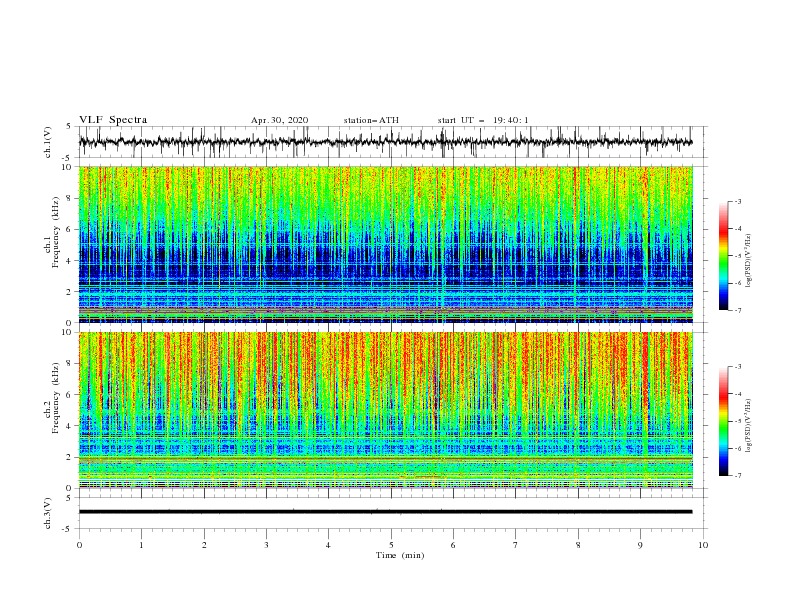792x612 pixels.
Task: Click time axis tick label '8'
Action: (x=578, y=545)
